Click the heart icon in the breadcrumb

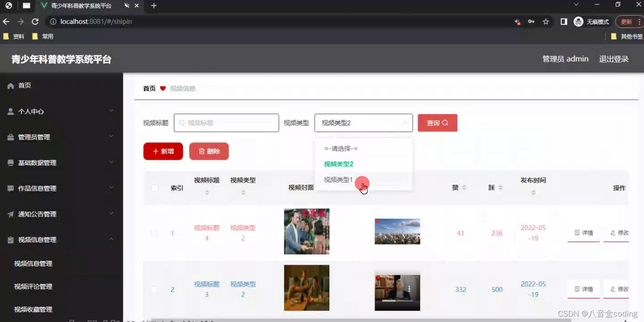click(163, 89)
